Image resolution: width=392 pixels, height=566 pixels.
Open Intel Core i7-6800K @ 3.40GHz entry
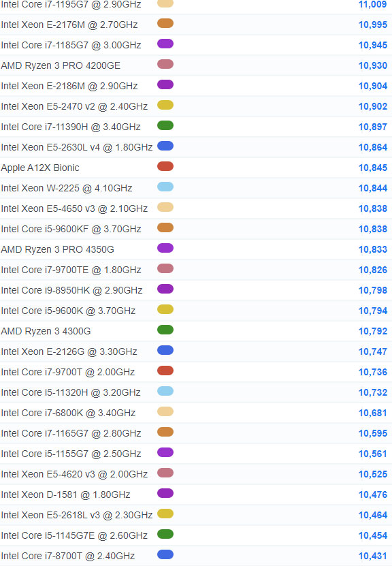click(68, 413)
